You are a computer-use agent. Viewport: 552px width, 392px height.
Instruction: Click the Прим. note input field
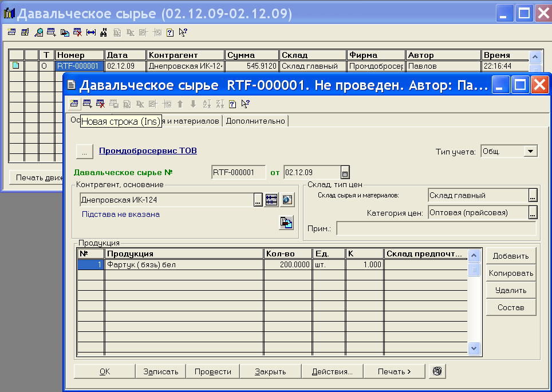(436, 229)
